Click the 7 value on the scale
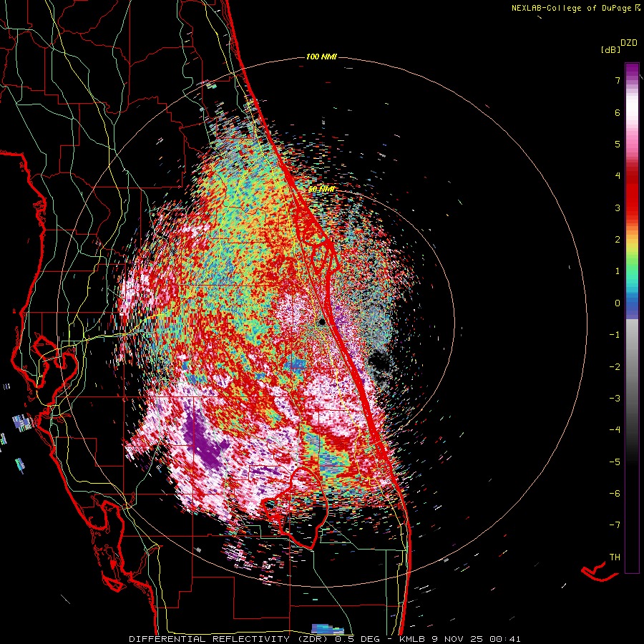Image resolution: width=644 pixels, height=644 pixels. pos(618,80)
